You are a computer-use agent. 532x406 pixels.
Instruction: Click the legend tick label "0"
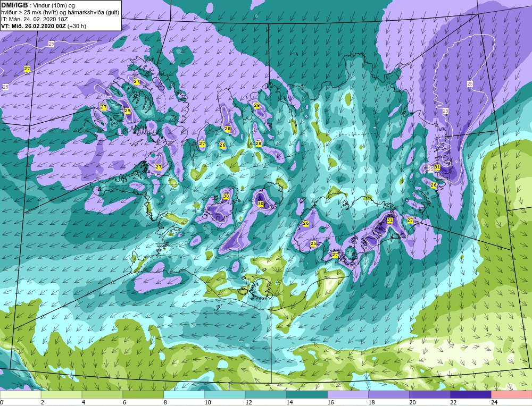[x=2, y=402]
